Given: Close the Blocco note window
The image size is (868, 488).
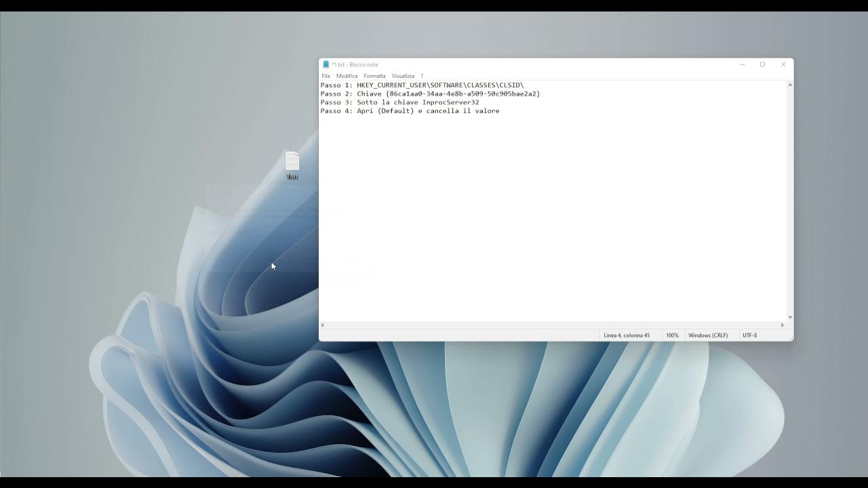Looking at the screenshot, I should tap(783, 64).
